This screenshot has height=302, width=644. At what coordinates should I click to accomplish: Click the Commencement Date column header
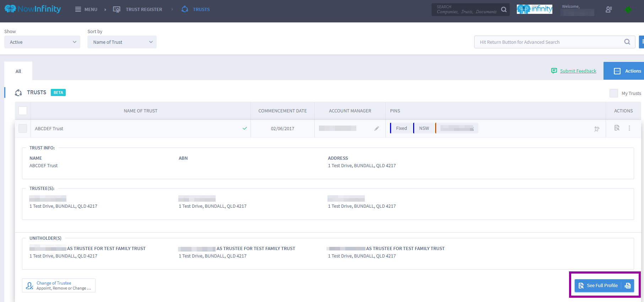click(x=282, y=111)
